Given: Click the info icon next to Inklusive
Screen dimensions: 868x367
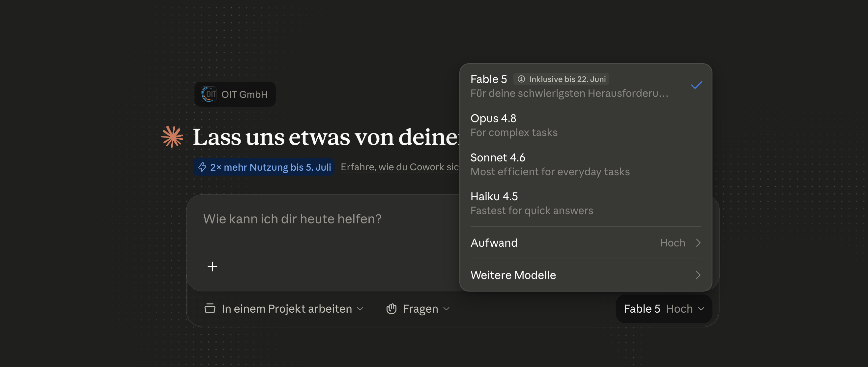Looking at the screenshot, I should coord(521,79).
